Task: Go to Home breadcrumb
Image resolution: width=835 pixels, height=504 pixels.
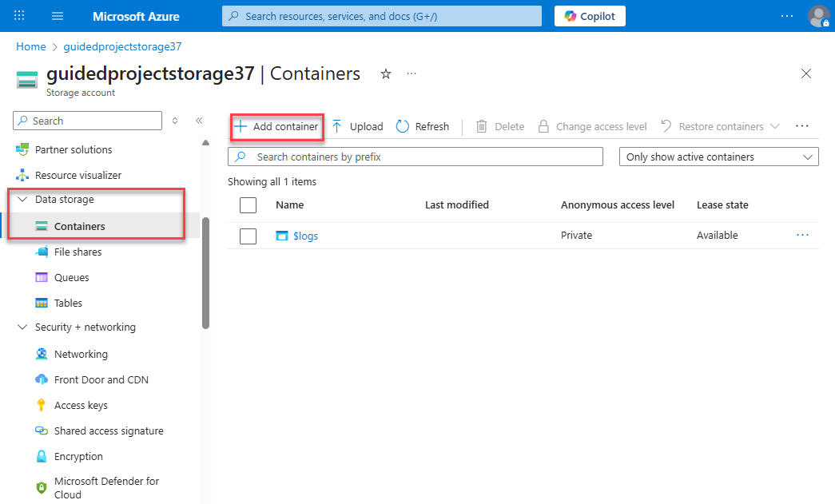Action: 31,46
